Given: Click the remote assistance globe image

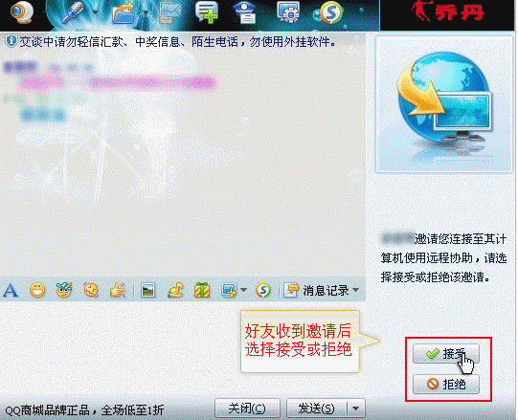Looking at the screenshot, I should click(x=444, y=104).
